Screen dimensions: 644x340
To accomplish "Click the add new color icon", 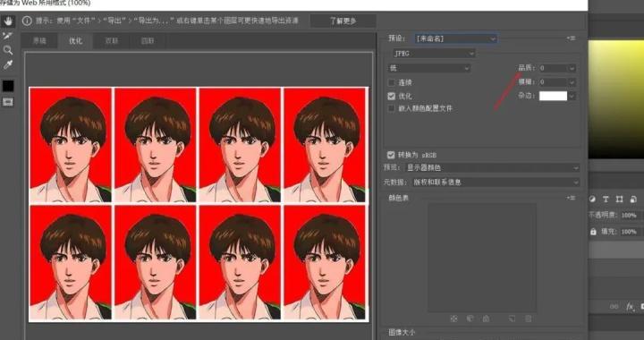I will click(513, 319).
